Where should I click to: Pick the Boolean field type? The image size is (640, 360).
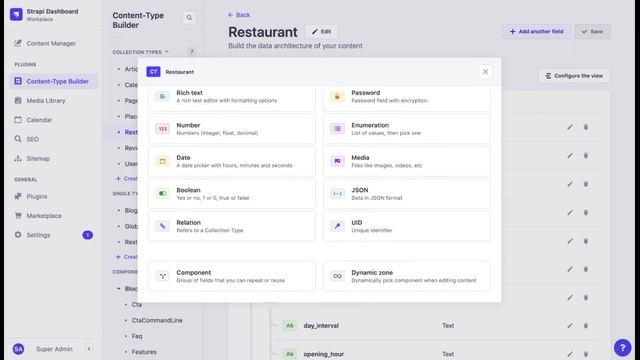tap(232, 193)
